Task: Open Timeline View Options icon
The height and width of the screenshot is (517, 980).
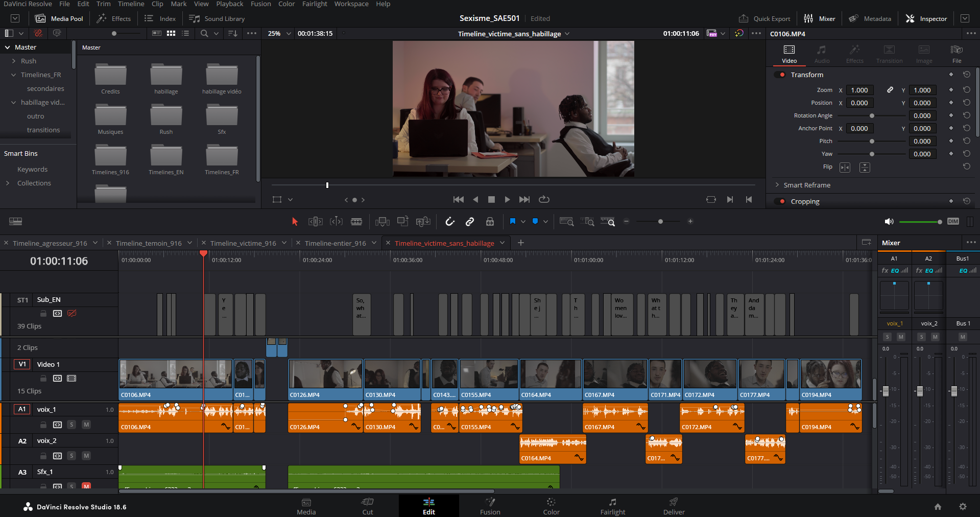Action: click(x=16, y=221)
